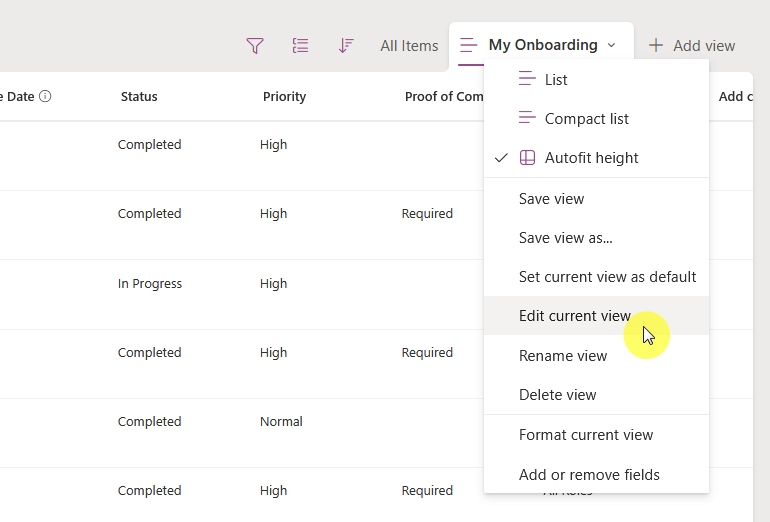Click the sort descending icon
The height and width of the screenshot is (522, 770).
(x=346, y=46)
